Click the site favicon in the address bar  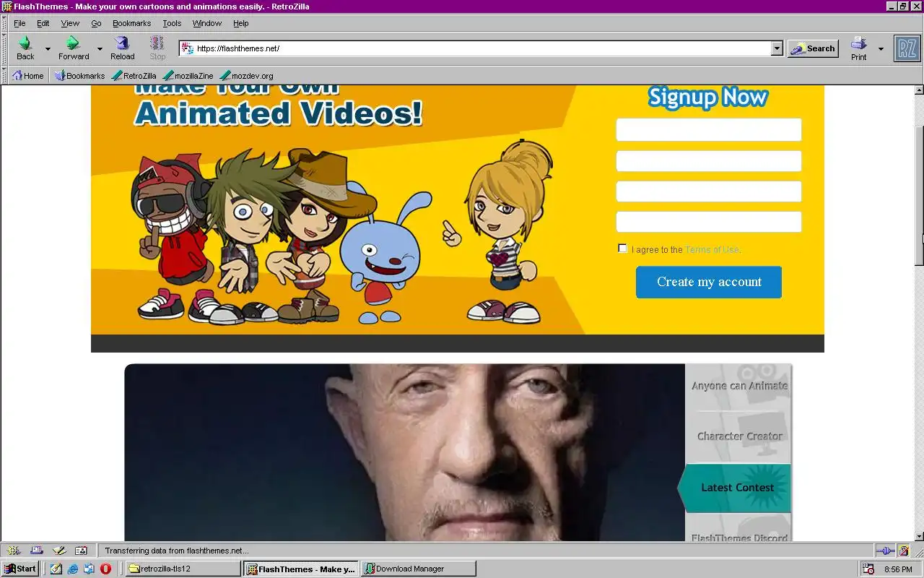188,48
